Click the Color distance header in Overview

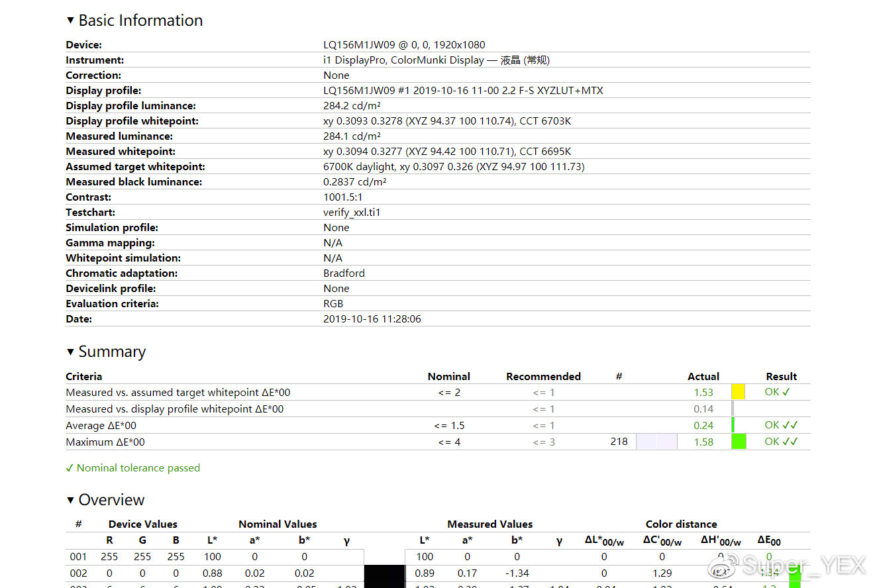[681, 524]
